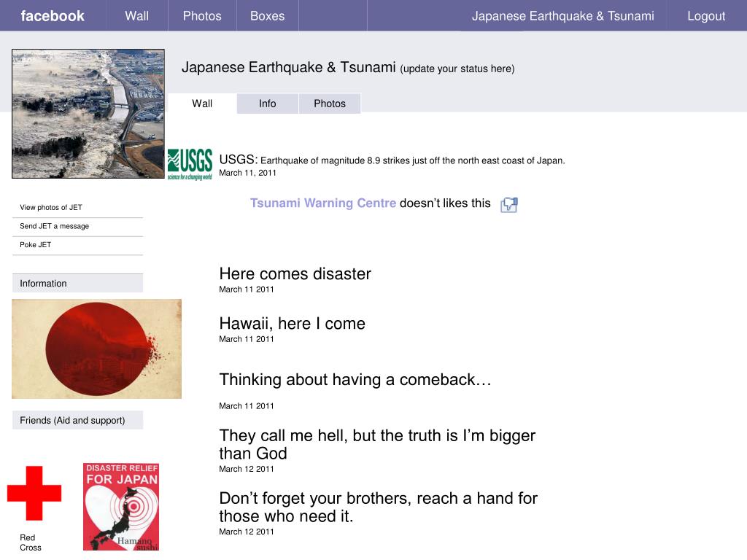This screenshot has width=747, height=560.
Task: Click the Red Cross icon
Action: [34, 493]
